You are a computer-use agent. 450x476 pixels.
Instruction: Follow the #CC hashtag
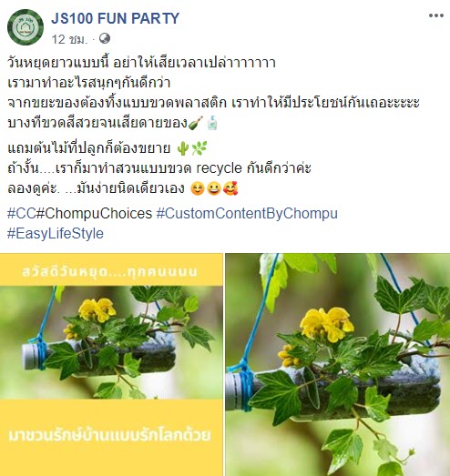(22, 213)
